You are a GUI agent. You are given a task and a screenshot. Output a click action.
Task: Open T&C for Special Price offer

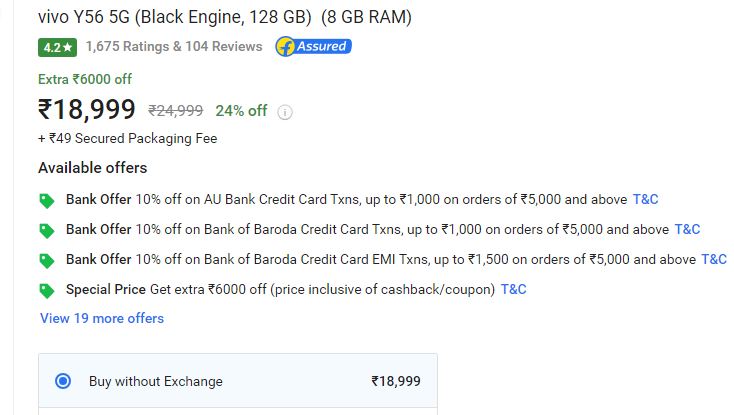[514, 289]
